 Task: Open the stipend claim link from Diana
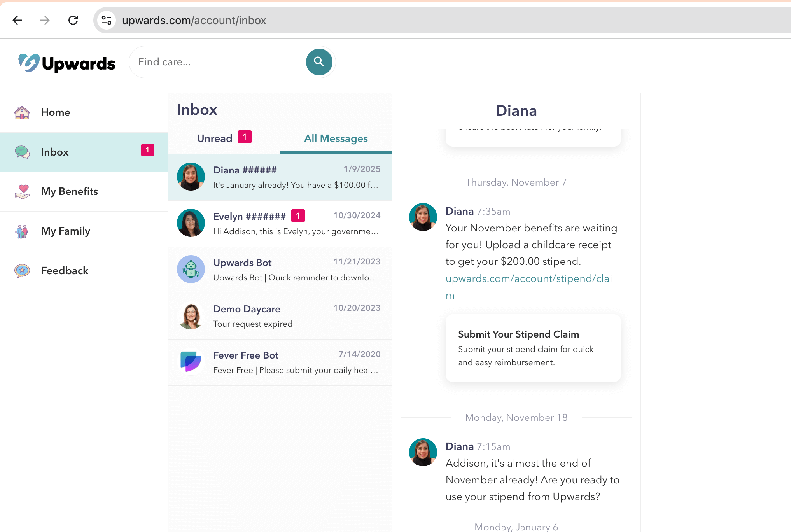(x=528, y=278)
